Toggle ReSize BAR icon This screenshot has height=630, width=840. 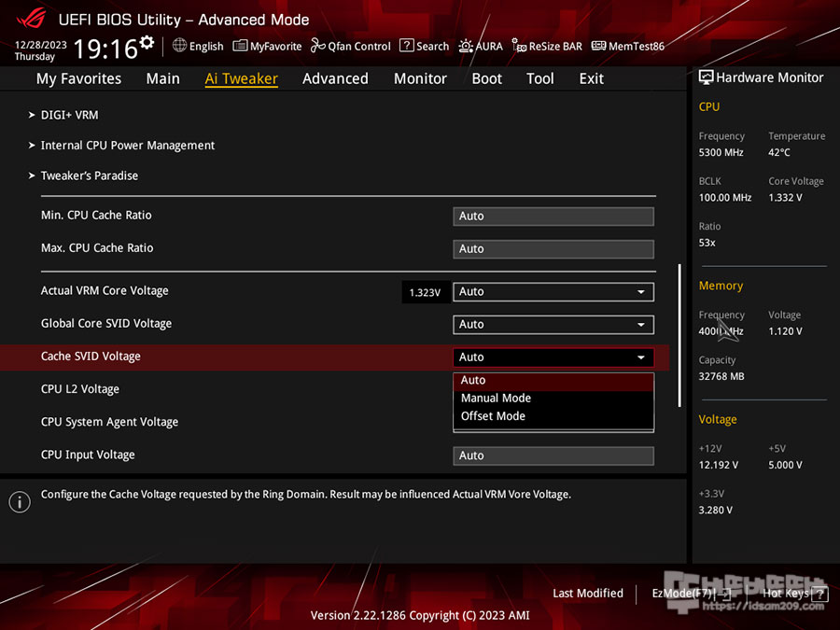[x=519, y=46]
